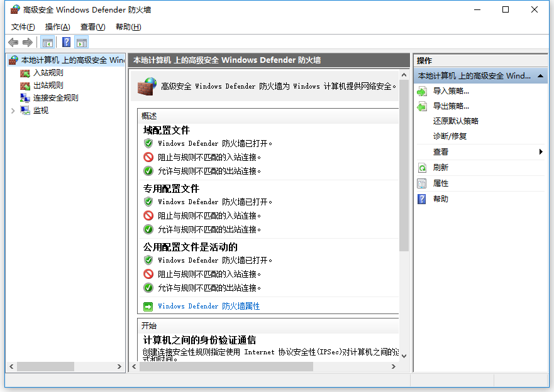Open the 查看 submenu arrow in actions pane

[541, 152]
